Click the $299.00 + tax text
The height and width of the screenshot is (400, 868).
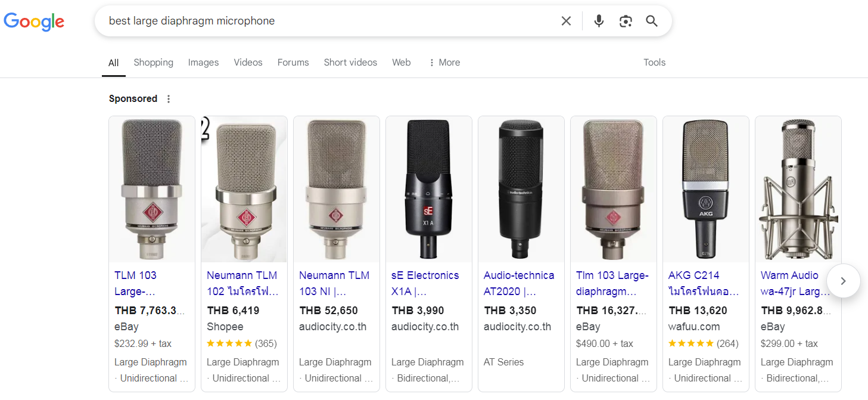tap(789, 343)
